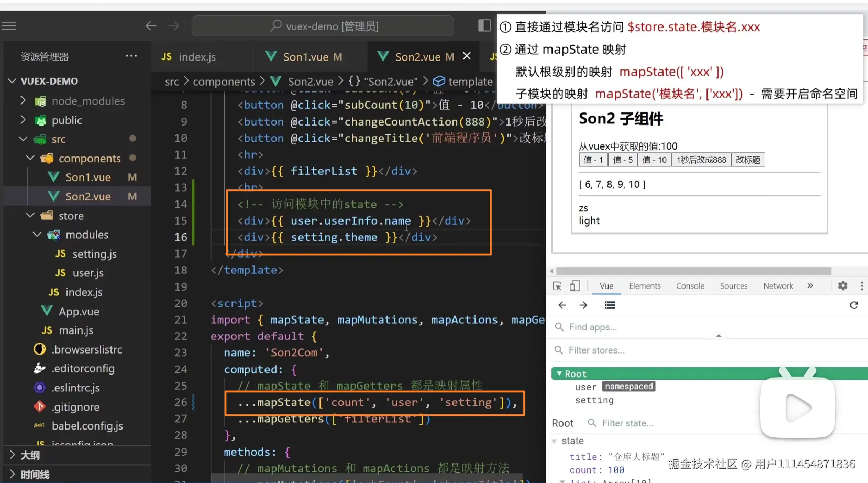Select the user namespaced module
868x483 pixels.
click(x=615, y=387)
